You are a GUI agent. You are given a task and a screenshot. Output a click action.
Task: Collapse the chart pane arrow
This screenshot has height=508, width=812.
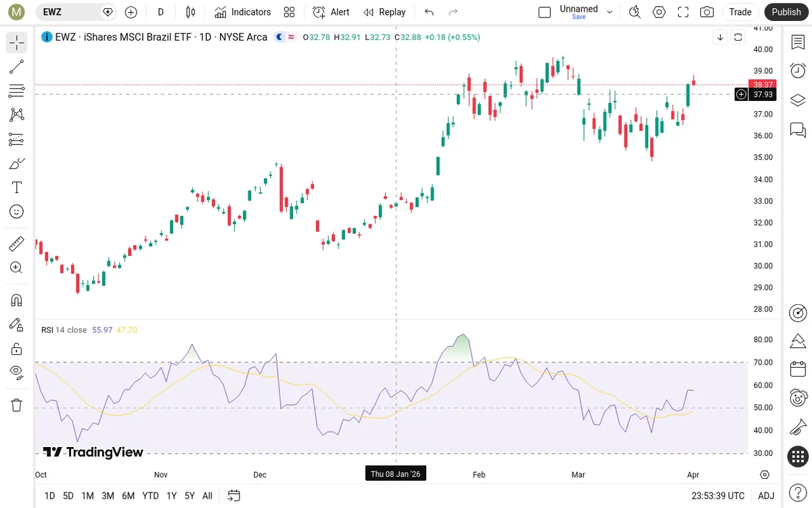pos(721,37)
